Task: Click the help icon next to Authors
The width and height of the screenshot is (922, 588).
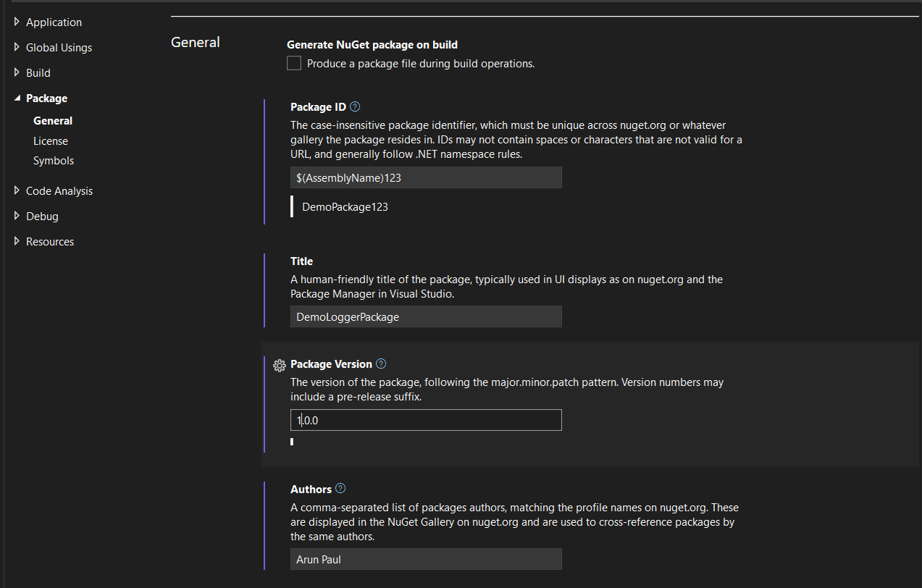Action: (340, 489)
